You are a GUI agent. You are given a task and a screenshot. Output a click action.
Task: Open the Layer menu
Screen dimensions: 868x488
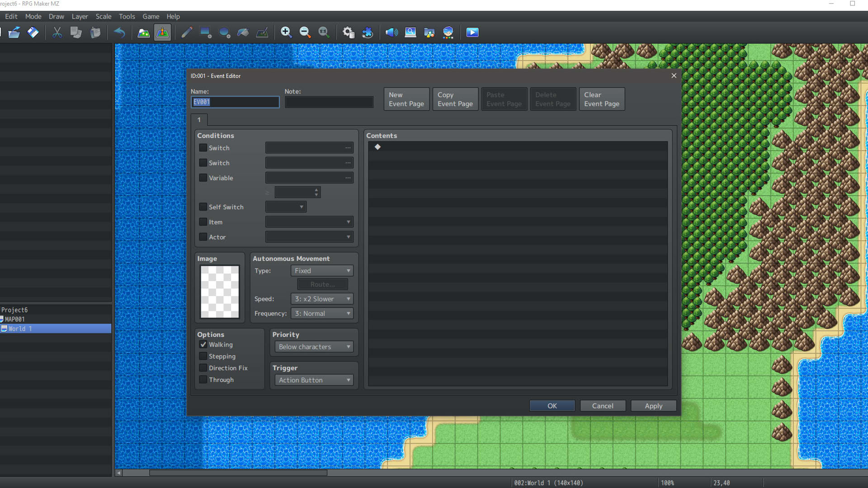click(80, 16)
